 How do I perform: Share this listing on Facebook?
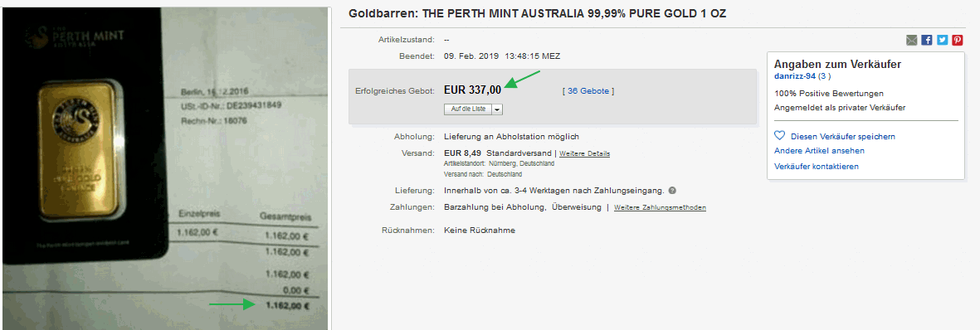click(927, 40)
